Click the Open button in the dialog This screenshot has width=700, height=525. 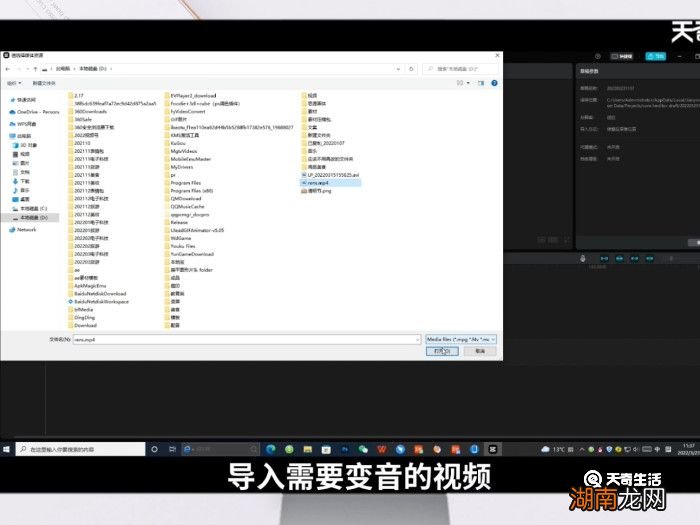click(x=442, y=351)
